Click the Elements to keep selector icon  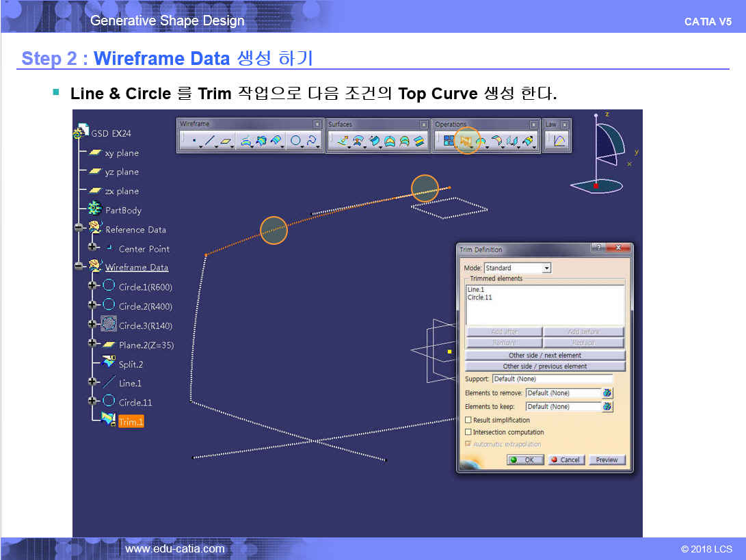pos(607,407)
